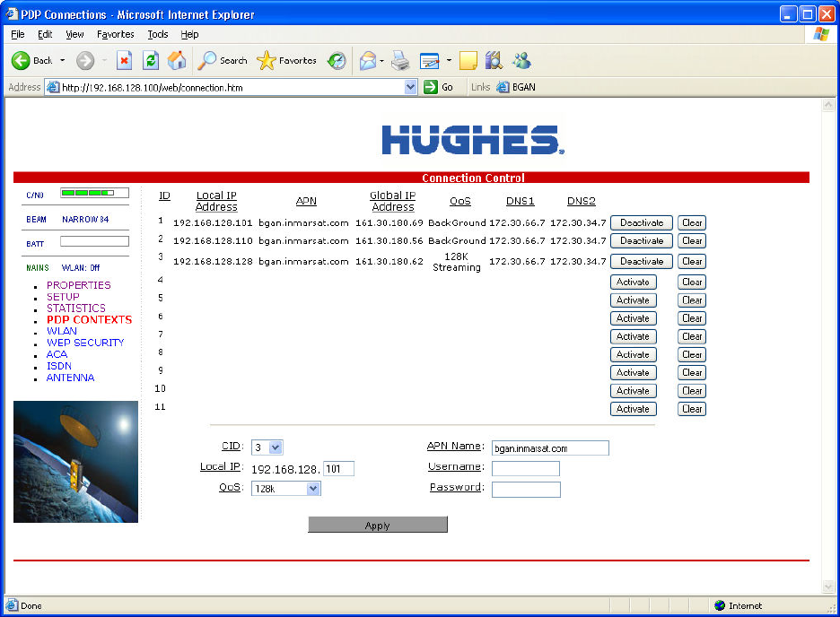This screenshot has height=617, width=840.
Task: Click the Apply button
Action: 378,525
